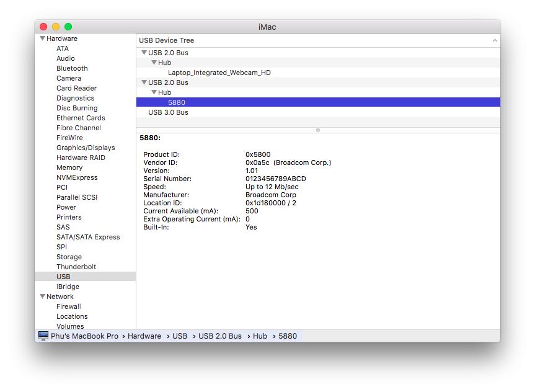Click the 5880: detail heading
535x392 pixels.
[150, 138]
